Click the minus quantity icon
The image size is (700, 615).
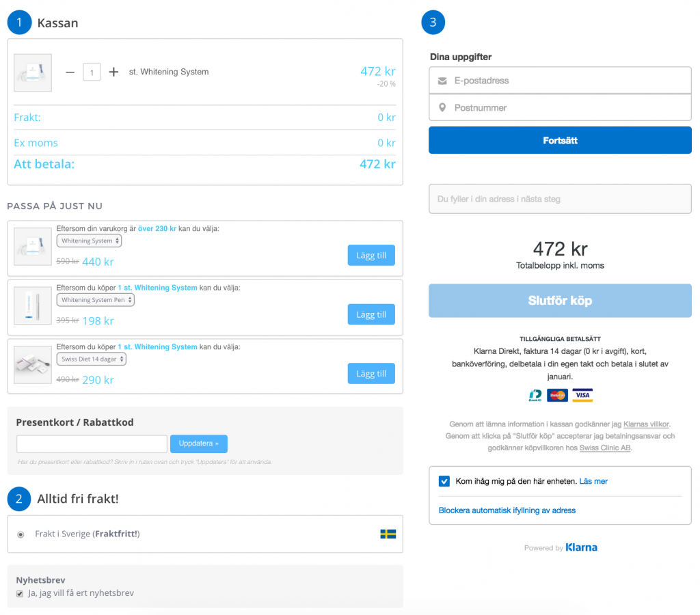click(70, 72)
